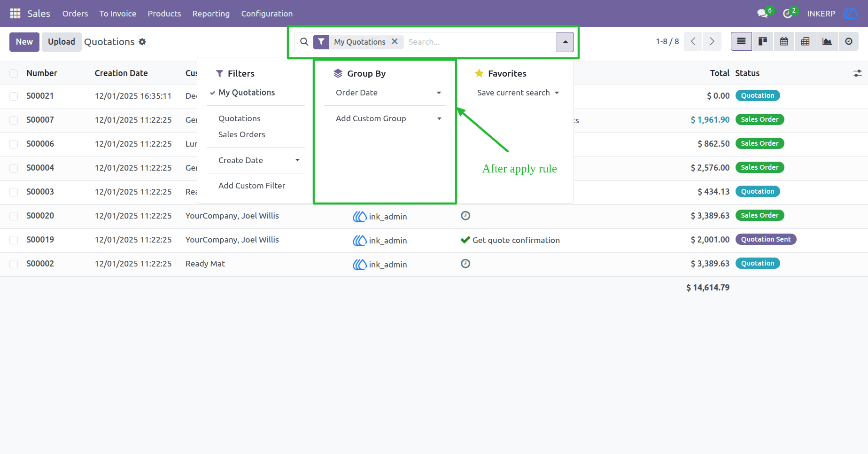The width and height of the screenshot is (868, 454).
Task: Tick the checkbox for S00006
Action: click(x=14, y=144)
